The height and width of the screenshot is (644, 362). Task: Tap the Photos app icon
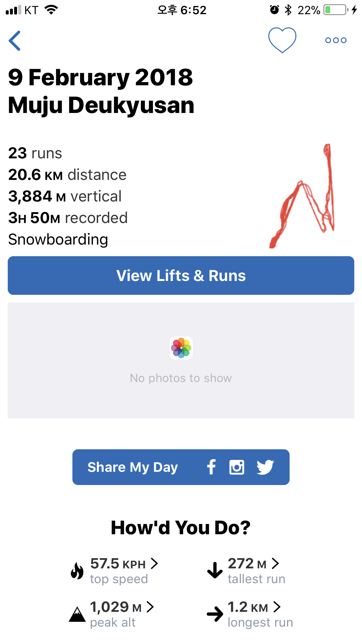tap(181, 348)
